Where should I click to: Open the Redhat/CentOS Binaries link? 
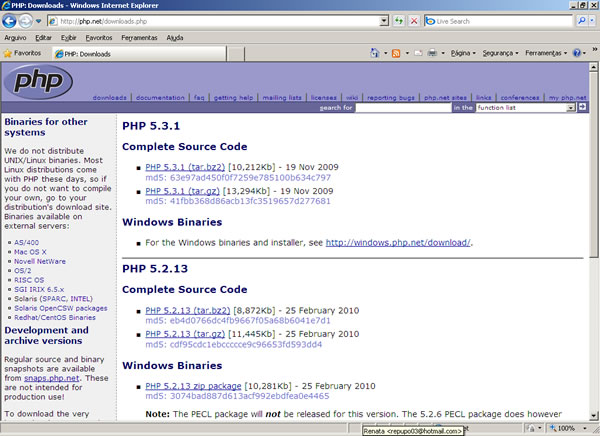click(x=55, y=318)
